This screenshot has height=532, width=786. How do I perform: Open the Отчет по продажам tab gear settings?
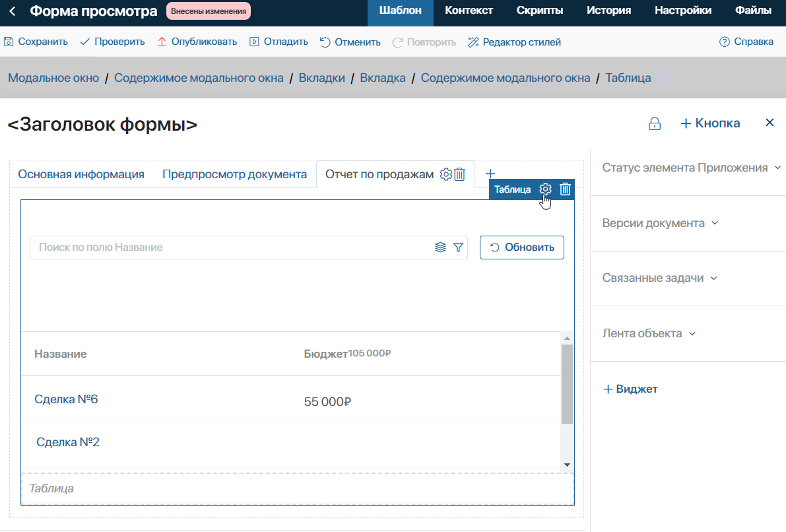click(x=445, y=174)
